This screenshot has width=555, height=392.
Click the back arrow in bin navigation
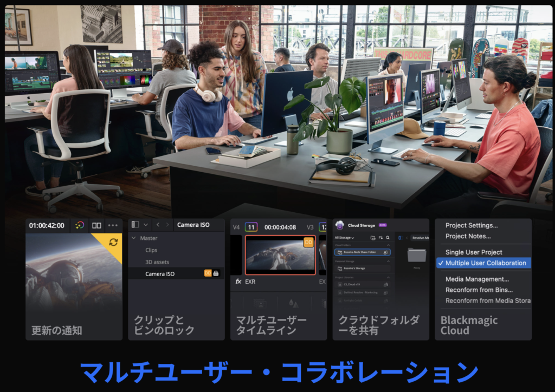pos(158,225)
